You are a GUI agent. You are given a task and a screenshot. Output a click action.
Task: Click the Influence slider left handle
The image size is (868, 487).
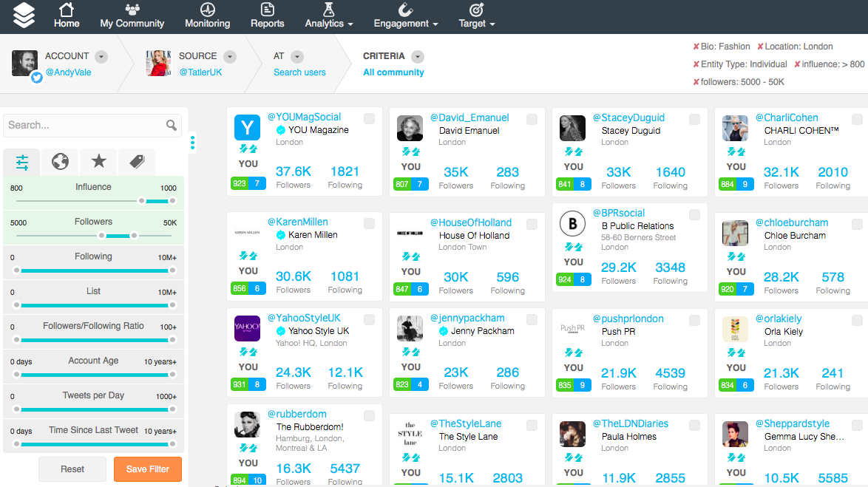click(142, 201)
